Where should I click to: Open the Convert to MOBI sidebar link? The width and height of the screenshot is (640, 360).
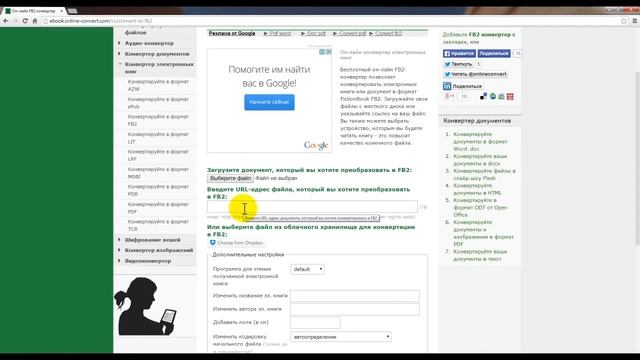tap(158, 173)
